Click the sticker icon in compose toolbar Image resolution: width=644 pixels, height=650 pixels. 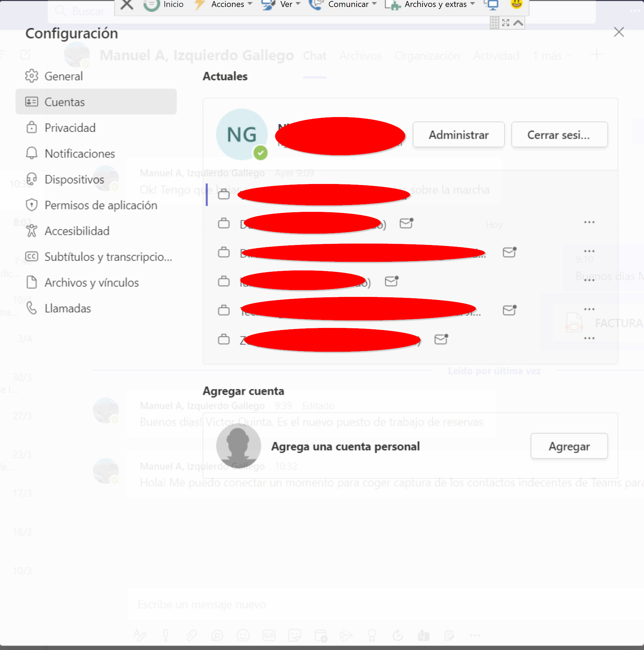295,635
